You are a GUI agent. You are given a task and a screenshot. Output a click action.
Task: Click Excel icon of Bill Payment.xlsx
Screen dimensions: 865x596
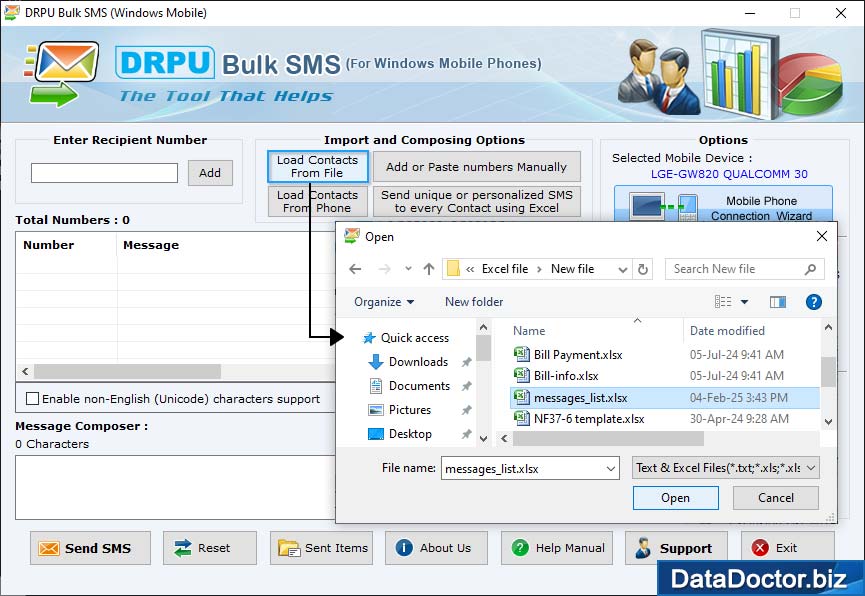pos(521,354)
